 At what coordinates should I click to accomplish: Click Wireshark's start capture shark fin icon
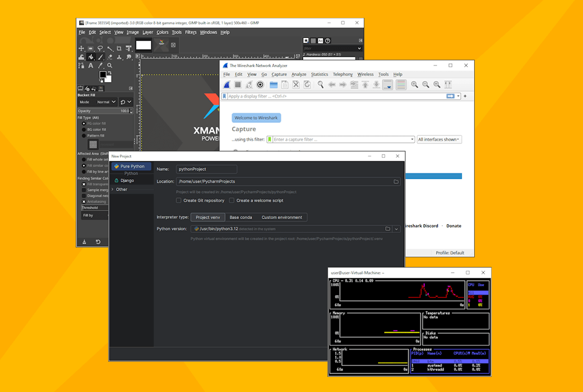pyautogui.click(x=227, y=85)
